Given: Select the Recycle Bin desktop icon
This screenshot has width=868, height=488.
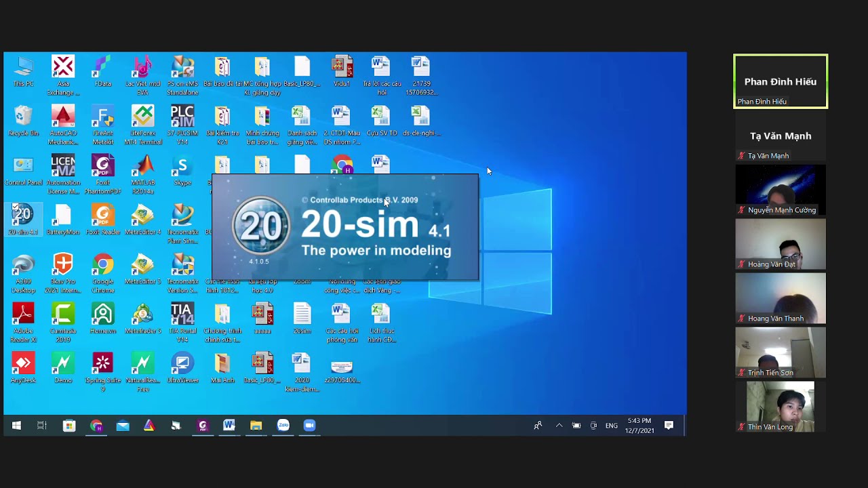Looking at the screenshot, I should coord(23,121).
